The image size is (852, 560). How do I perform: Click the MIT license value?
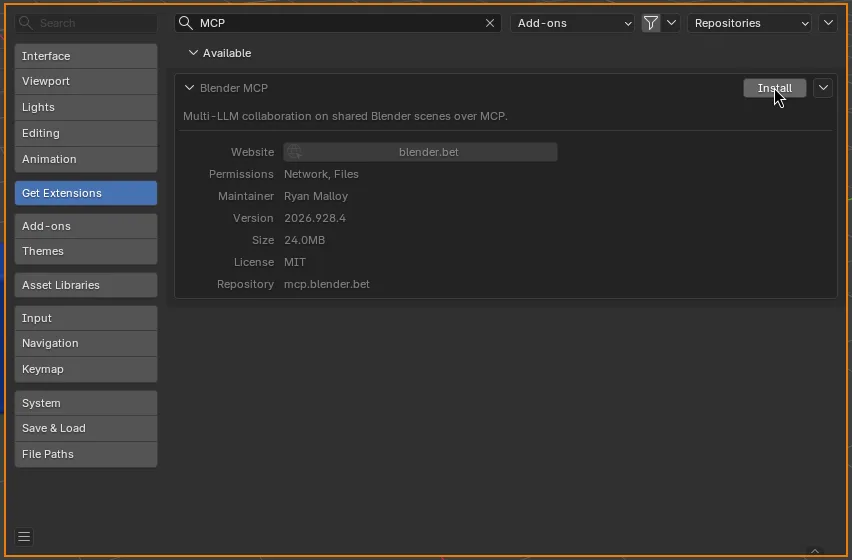[x=295, y=262]
